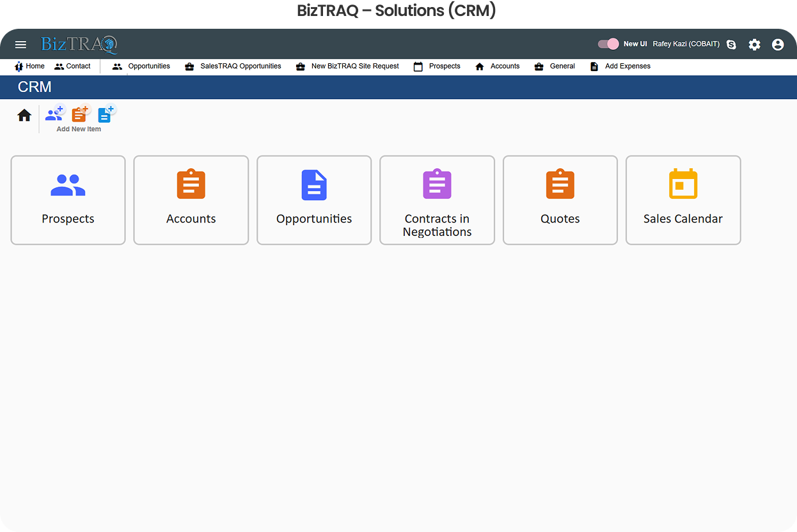The width and height of the screenshot is (797, 532).
Task: Open Prospects shortcut in top bar
Action: [x=437, y=66]
